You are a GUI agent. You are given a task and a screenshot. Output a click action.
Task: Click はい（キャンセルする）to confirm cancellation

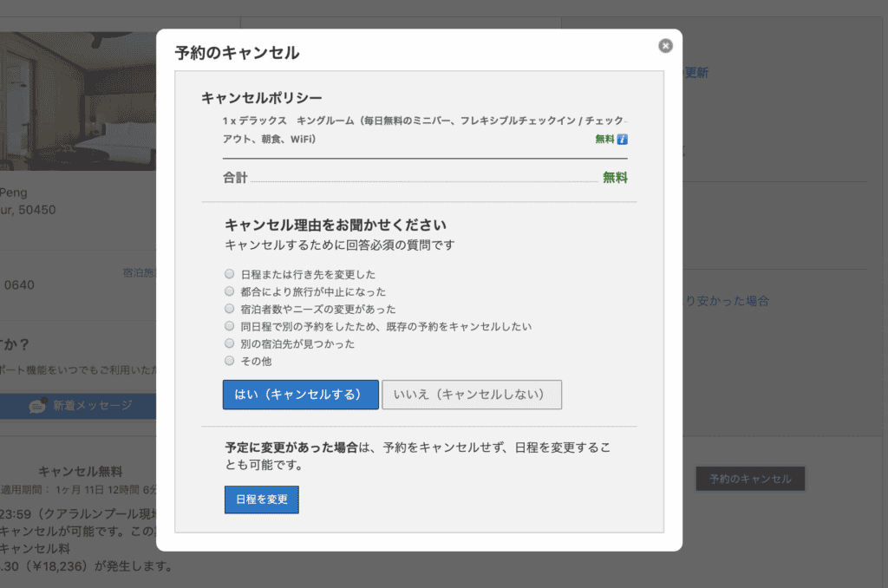pyautogui.click(x=300, y=395)
